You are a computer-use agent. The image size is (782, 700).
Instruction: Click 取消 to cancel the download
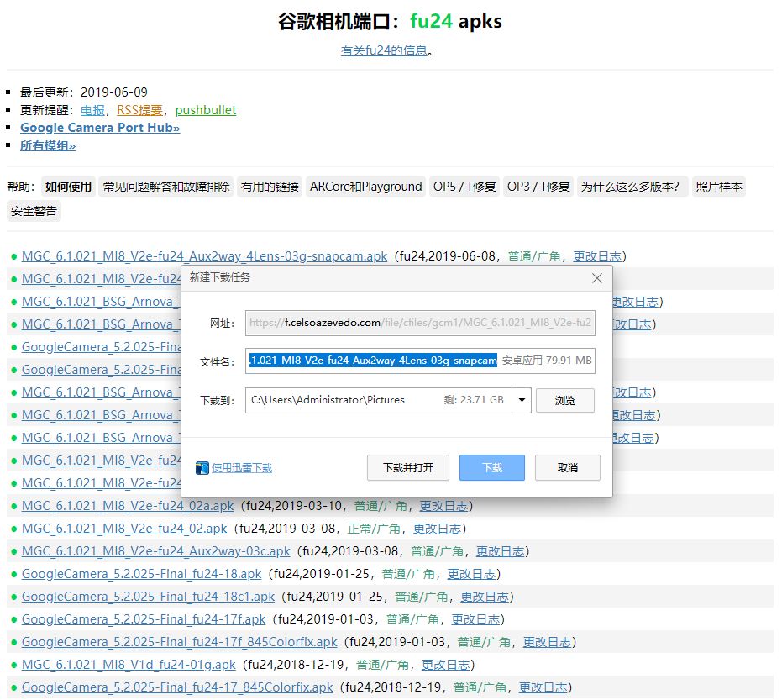pyautogui.click(x=569, y=467)
